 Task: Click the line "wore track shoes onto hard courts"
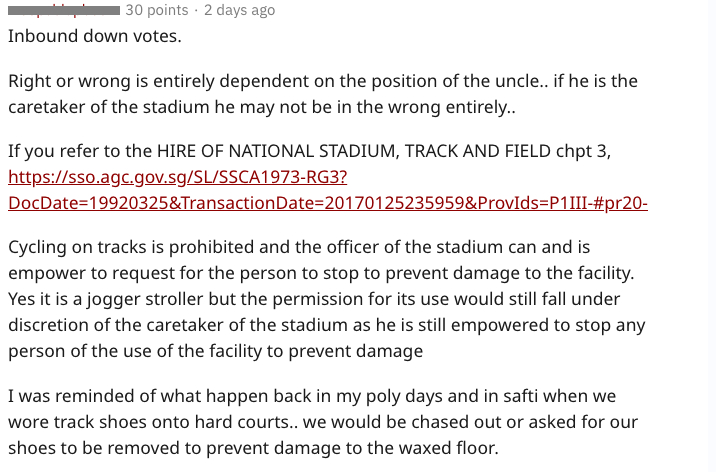pyautogui.click(x=323, y=422)
